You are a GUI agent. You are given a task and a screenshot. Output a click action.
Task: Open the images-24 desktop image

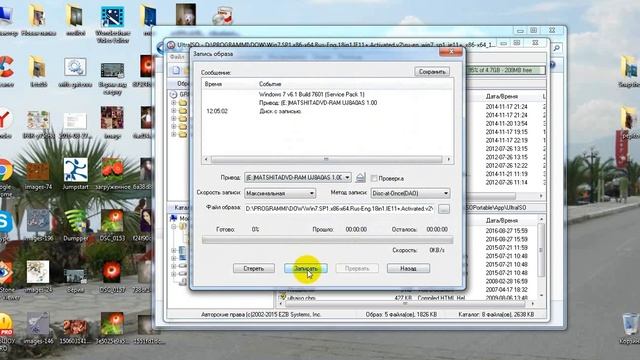[38, 277]
